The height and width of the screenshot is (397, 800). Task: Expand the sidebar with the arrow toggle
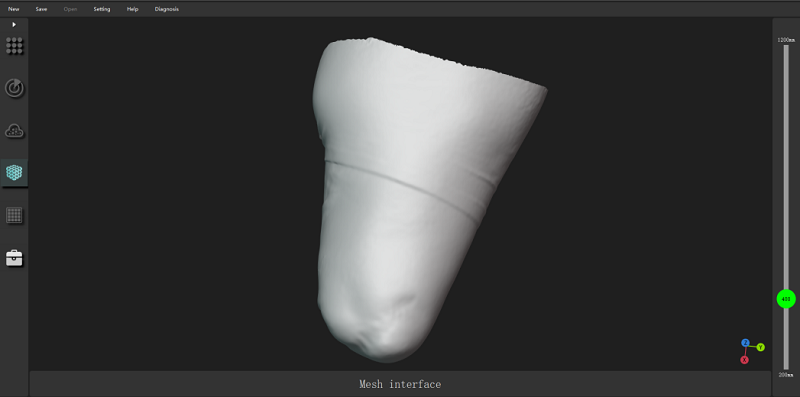coord(14,24)
